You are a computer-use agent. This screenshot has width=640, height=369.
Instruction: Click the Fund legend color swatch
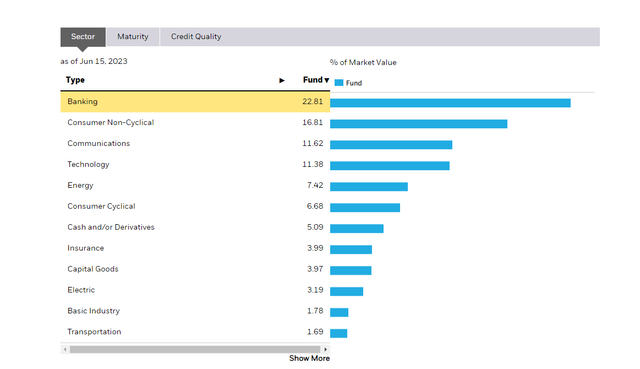click(339, 83)
